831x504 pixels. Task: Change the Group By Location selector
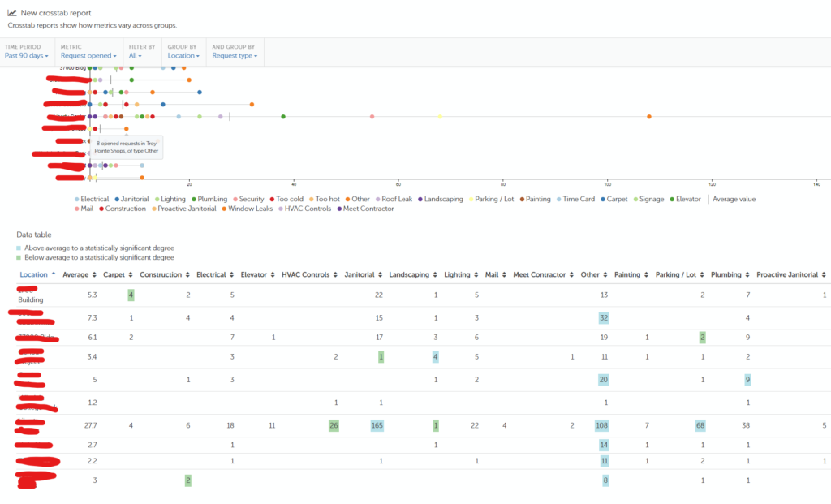point(183,56)
